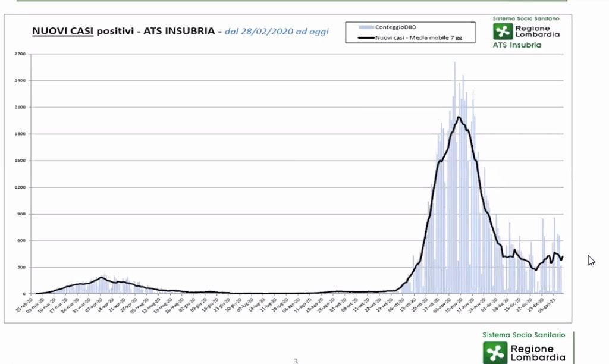Image resolution: width=609 pixels, height=364 pixels.
Task: Click the 'Sistema Socio Sanitario' text at top right
Action: pos(526,19)
